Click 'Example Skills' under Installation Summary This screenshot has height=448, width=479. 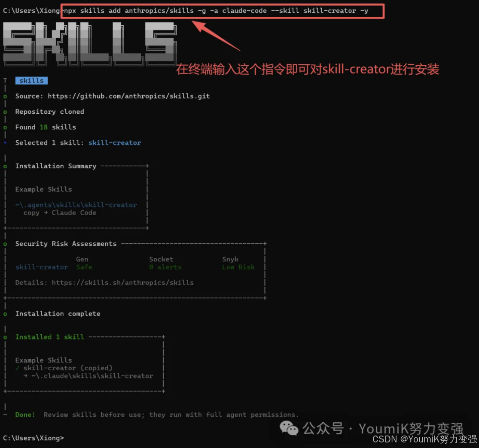(43, 189)
